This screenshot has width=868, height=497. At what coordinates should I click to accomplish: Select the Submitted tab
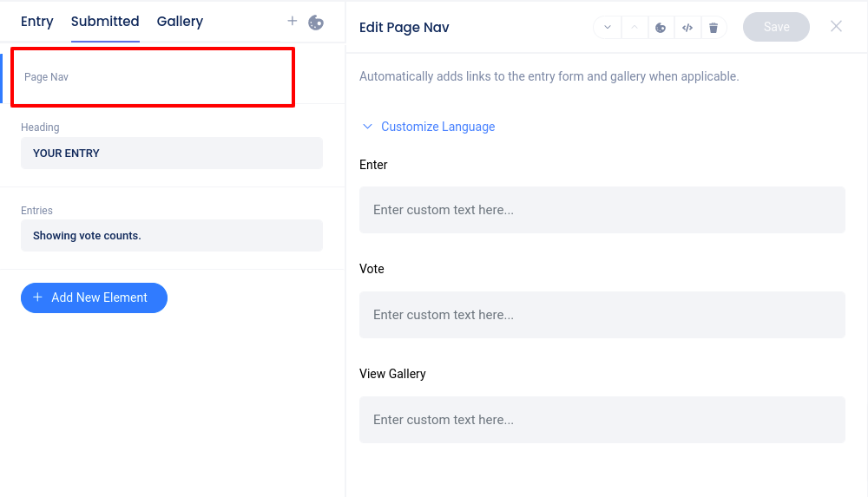pyautogui.click(x=105, y=22)
